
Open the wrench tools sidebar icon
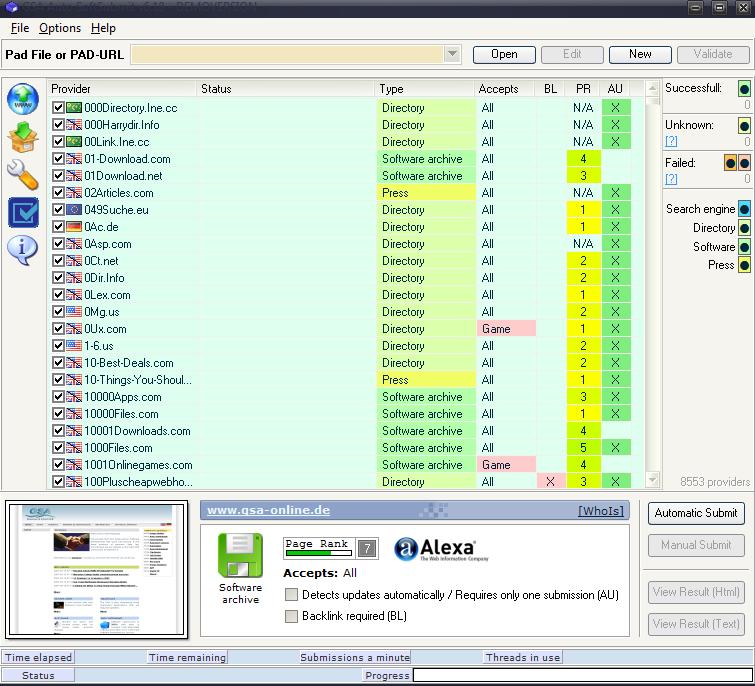23,174
